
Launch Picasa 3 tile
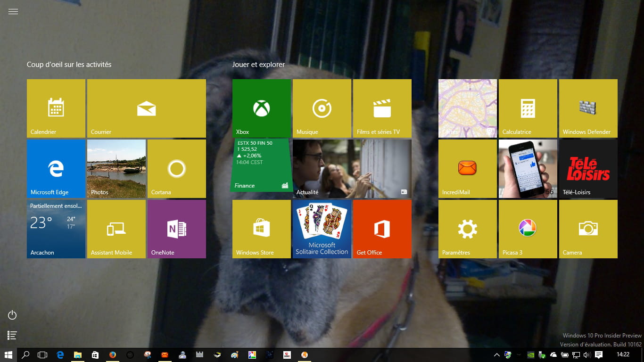pyautogui.click(x=528, y=229)
